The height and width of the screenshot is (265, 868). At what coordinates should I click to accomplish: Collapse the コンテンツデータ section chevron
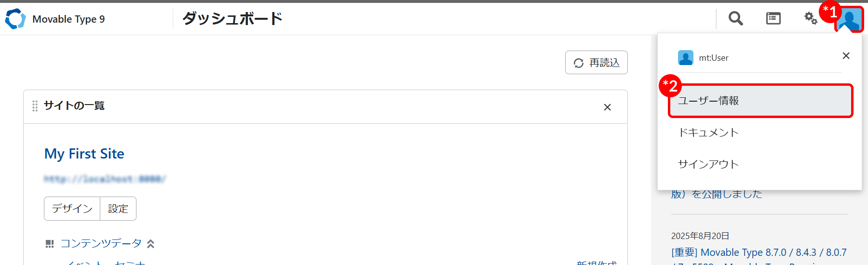point(151,244)
